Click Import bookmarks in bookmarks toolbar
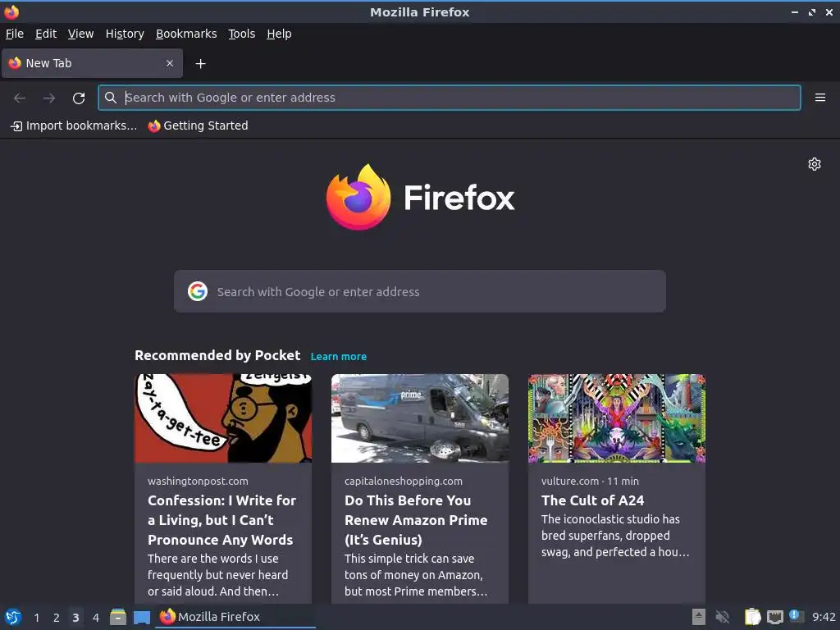Screen dimensions: 840x630 point(74,126)
